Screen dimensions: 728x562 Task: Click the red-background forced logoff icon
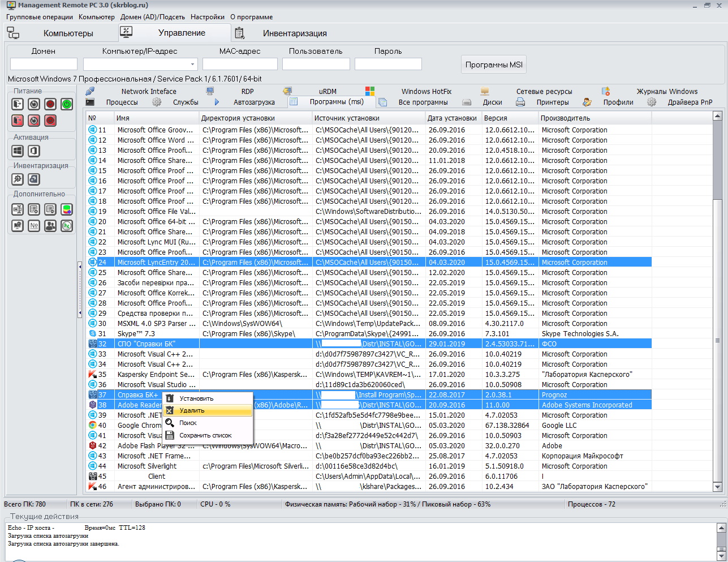[x=18, y=121]
